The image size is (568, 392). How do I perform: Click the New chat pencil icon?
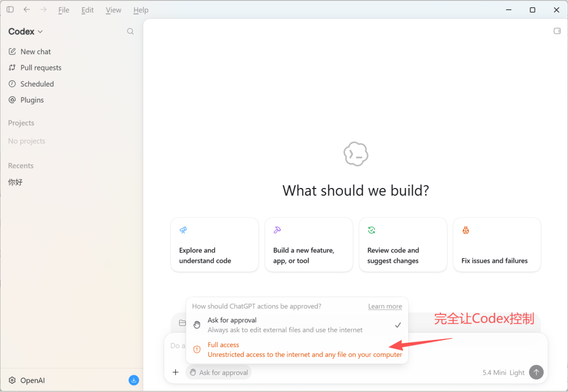(12, 52)
